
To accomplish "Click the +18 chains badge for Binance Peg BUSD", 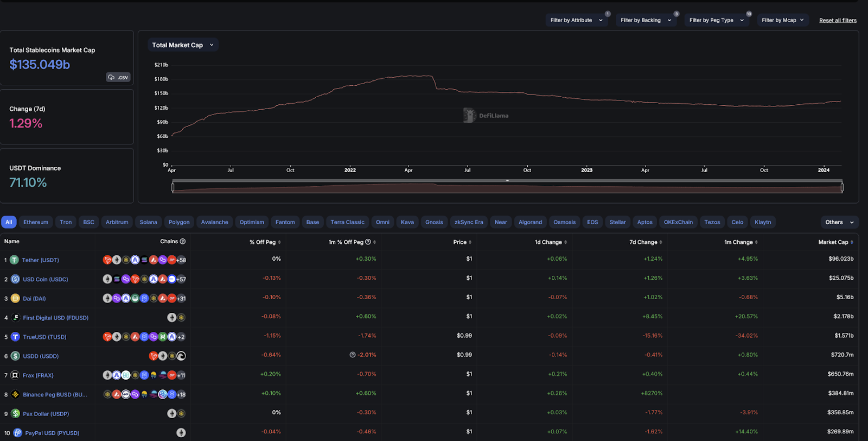I will tap(181, 394).
